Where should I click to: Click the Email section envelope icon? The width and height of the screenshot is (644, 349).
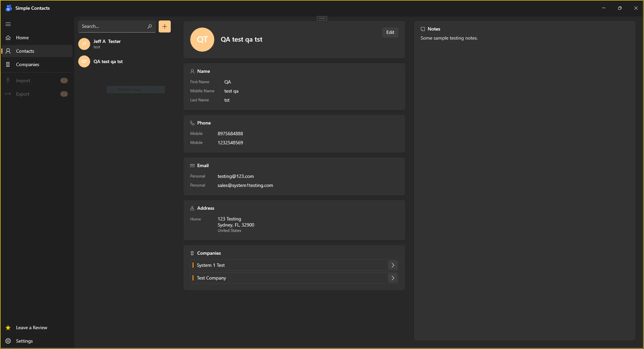(192, 165)
